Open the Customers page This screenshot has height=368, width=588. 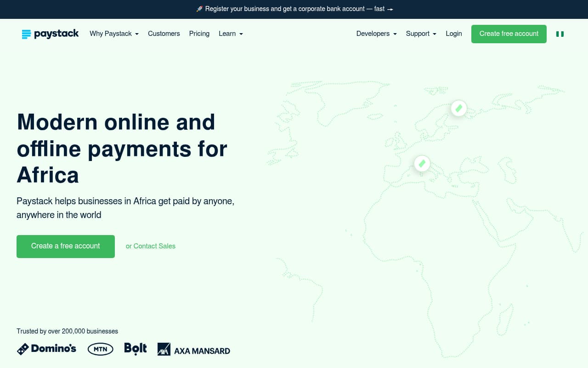pos(164,34)
